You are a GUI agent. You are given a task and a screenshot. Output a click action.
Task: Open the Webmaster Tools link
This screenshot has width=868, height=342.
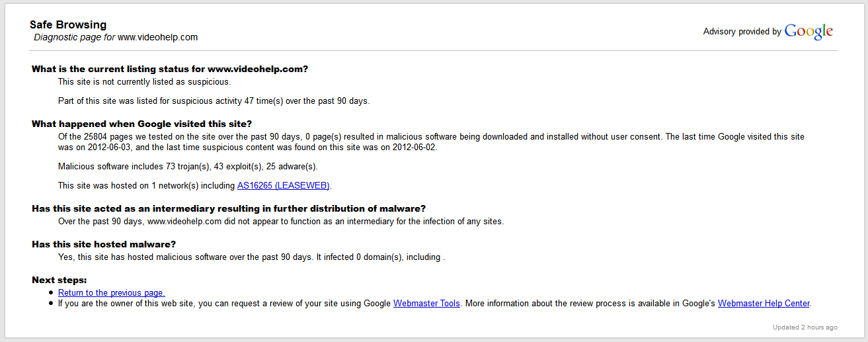coord(426,304)
